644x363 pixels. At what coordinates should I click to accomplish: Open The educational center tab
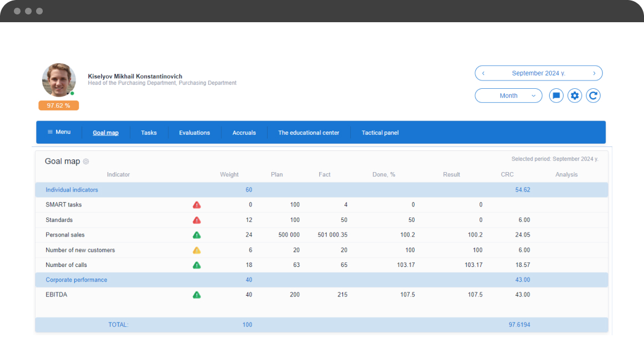[x=309, y=133]
